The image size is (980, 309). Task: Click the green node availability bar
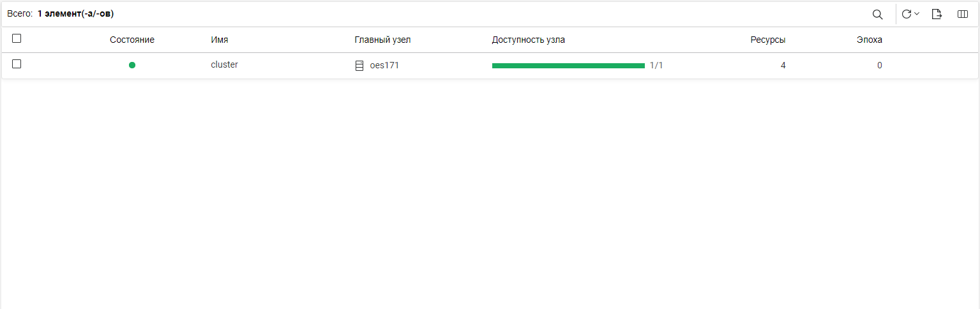click(x=568, y=65)
